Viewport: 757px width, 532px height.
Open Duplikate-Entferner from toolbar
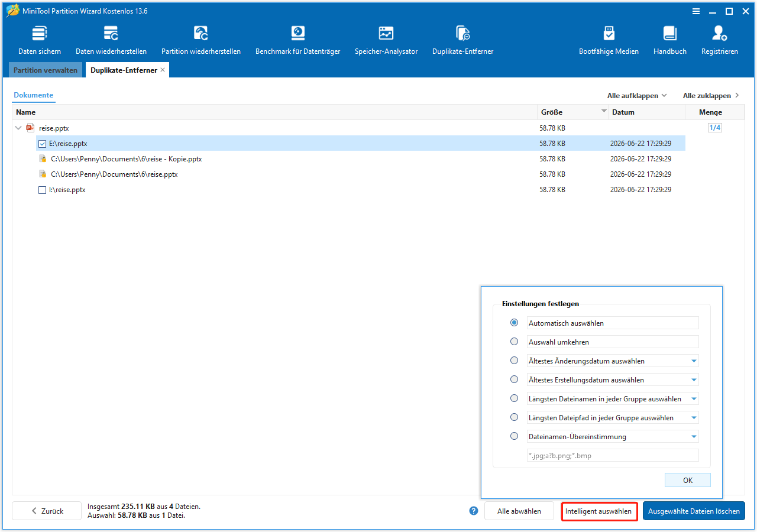462,40
